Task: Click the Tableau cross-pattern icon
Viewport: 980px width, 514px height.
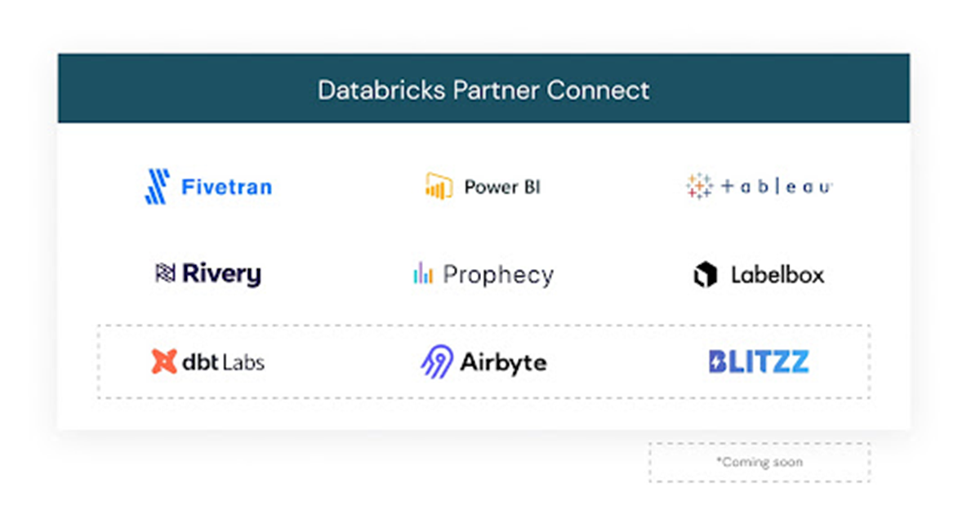Action: click(700, 187)
